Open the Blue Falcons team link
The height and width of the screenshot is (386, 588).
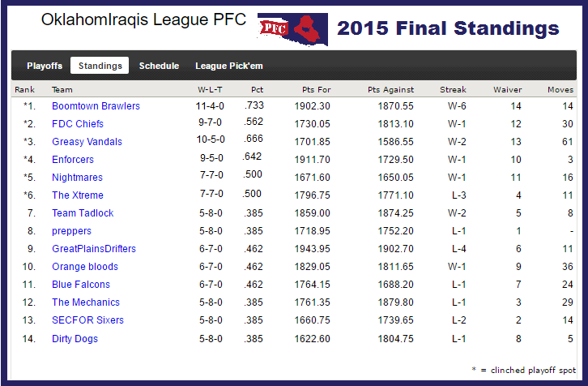(x=81, y=285)
